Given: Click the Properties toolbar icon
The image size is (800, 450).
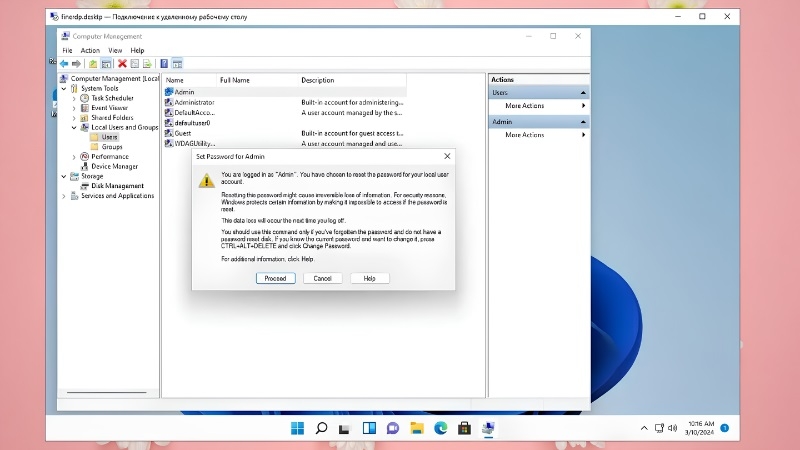Looking at the screenshot, I should click(135, 64).
